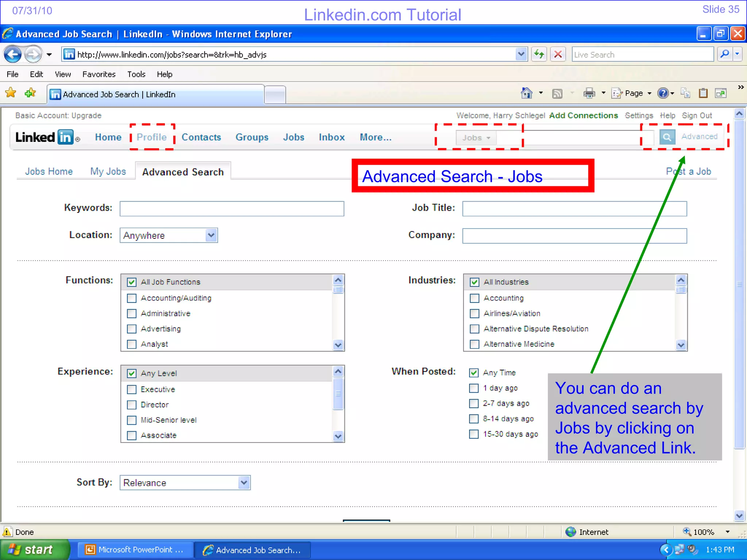747x560 pixels.
Task: Expand the address bar history dropdown
Action: pos(522,55)
